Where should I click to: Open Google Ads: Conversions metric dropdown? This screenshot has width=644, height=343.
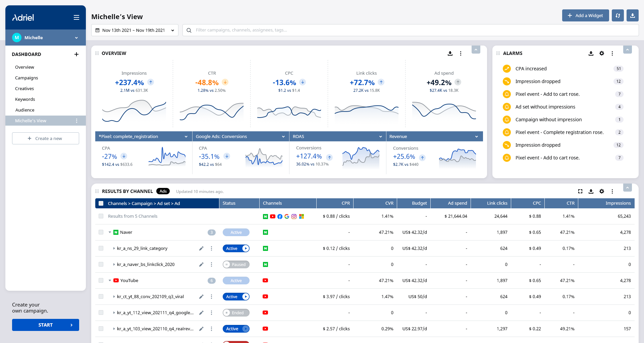(x=240, y=136)
